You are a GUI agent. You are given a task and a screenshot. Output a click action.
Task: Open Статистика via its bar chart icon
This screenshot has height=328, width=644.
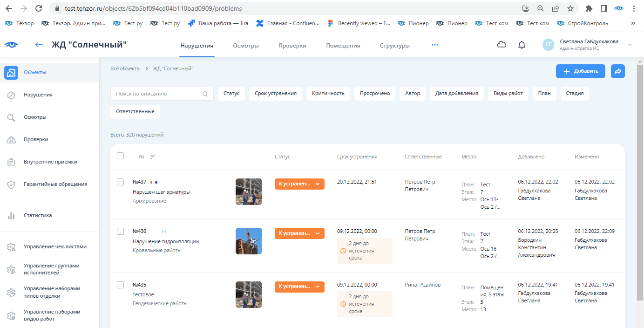[12, 216]
